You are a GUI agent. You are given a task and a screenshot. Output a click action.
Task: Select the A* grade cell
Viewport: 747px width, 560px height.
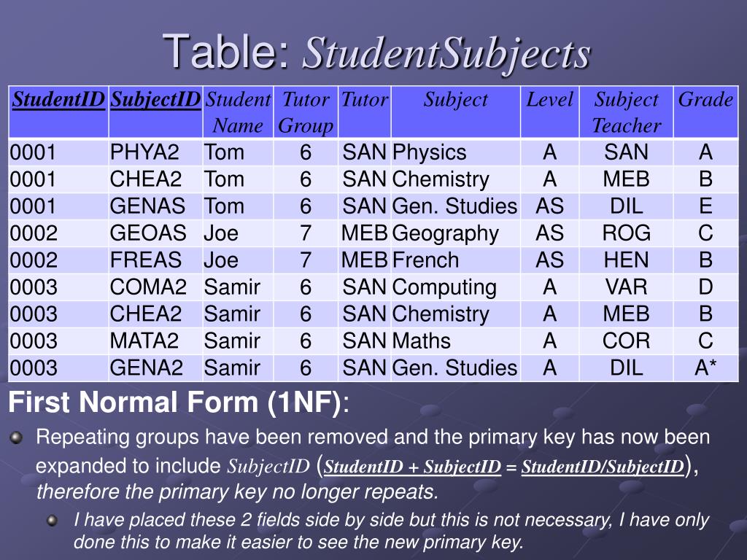(x=705, y=367)
